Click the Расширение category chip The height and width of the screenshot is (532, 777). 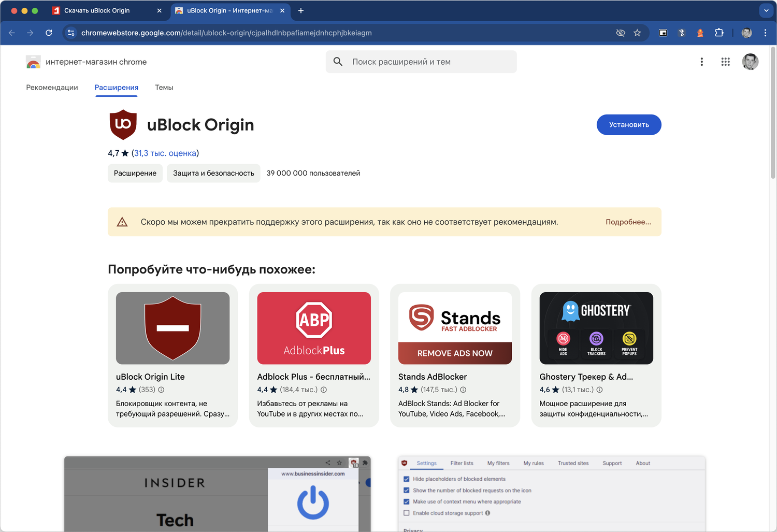[x=135, y=173]
